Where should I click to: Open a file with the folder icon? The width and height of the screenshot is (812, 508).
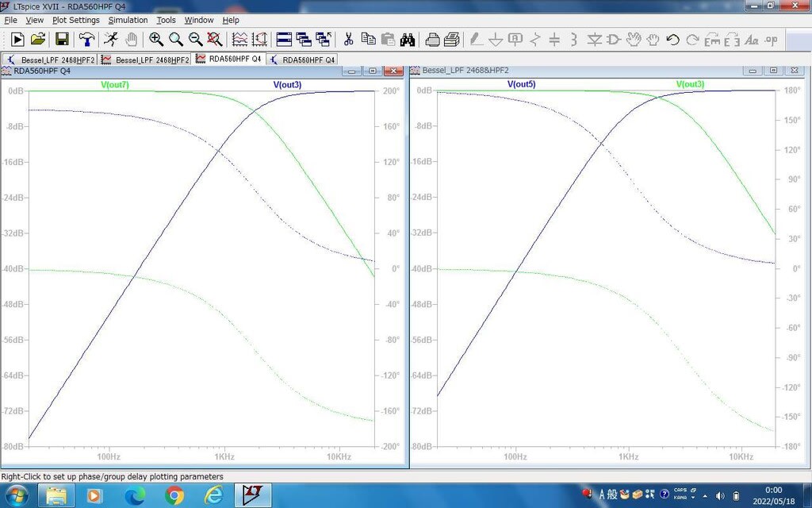coord(38,40)
